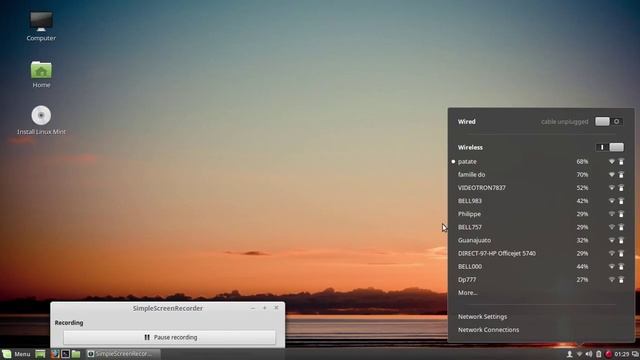This screenshot has width=640, height=360.
Task: Open the Home folder desktop icon
Action: coord(41,74)
